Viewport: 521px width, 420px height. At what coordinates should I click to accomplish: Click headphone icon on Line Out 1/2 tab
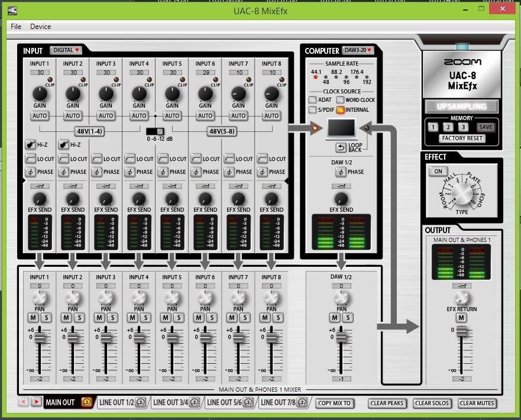[x=141, y=402]
